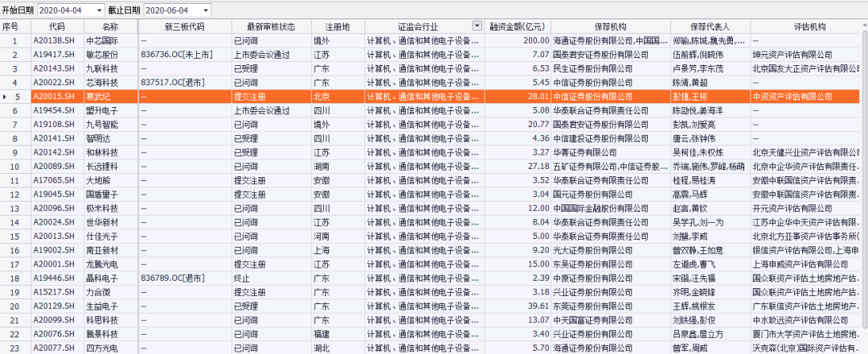The width and height of the screenshot is (868, 354).
Task: Click the 民生证券股份有限公司 sponsor cell
Action: click(611, 68)
